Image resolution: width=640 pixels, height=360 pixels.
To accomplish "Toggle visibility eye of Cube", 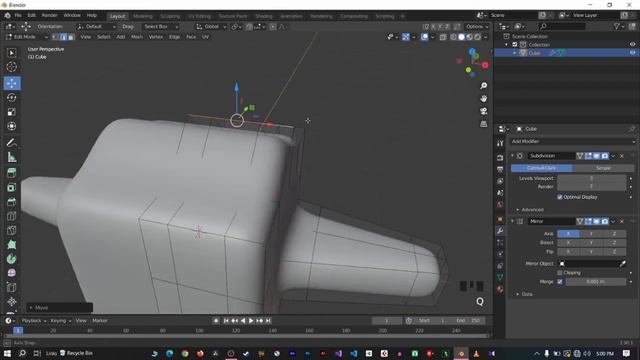I will [x=632, y=53].
